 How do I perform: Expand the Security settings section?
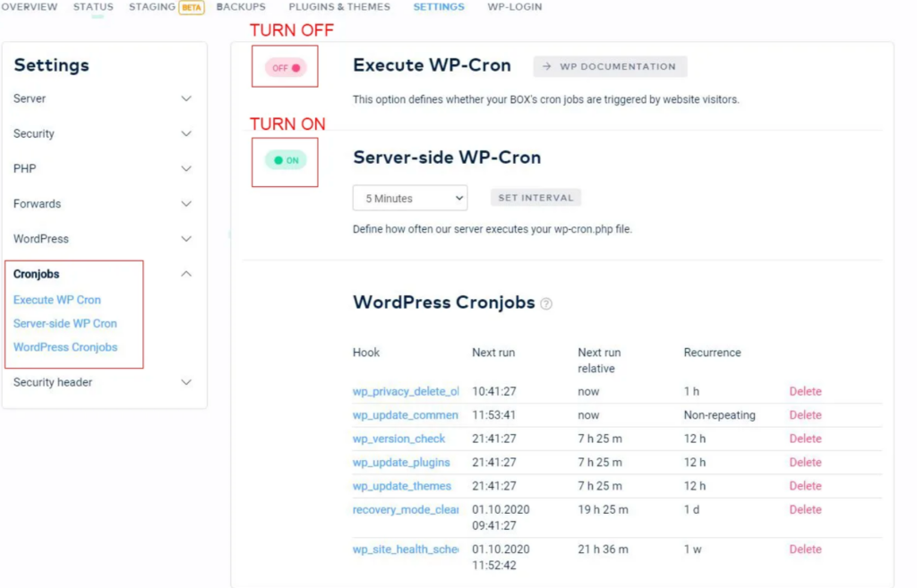pyautogui.click(x=102, y=133)
